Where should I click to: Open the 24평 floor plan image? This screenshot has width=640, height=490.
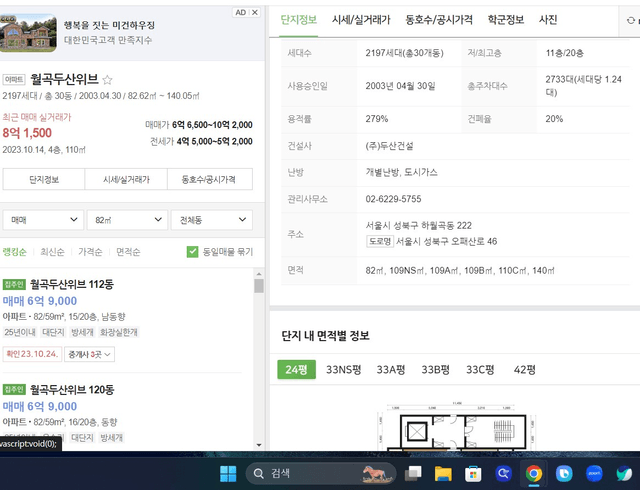(x=457, y=426)
